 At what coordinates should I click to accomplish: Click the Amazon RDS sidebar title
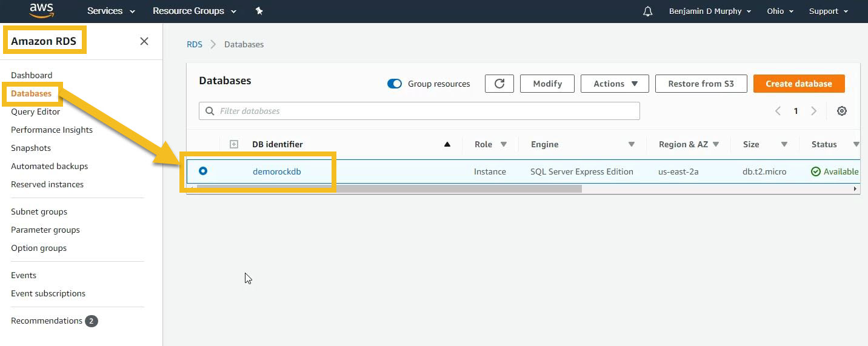tap(44, 41)
